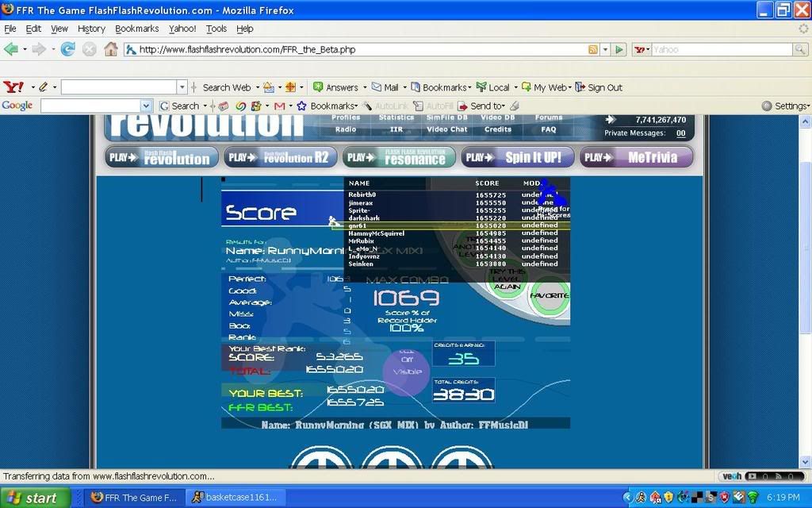Click the Private Messages count link
This screenshot has height=508, width=812.
tap(680, 133)
